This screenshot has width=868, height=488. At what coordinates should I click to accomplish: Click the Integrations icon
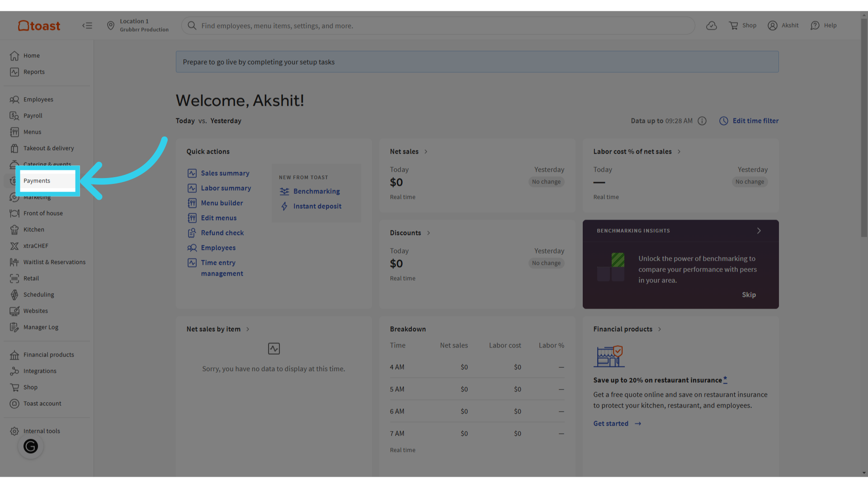(x=14, y=371)
